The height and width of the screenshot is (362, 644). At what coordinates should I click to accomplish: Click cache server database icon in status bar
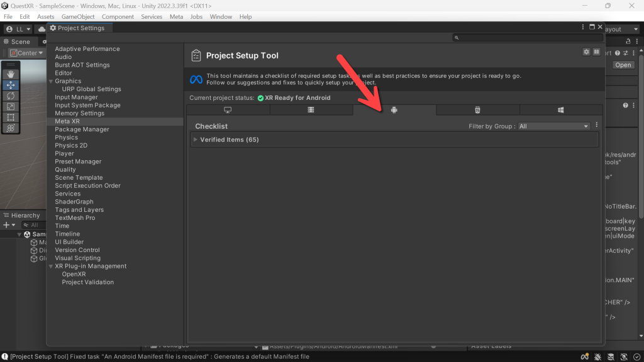[611, 357]
